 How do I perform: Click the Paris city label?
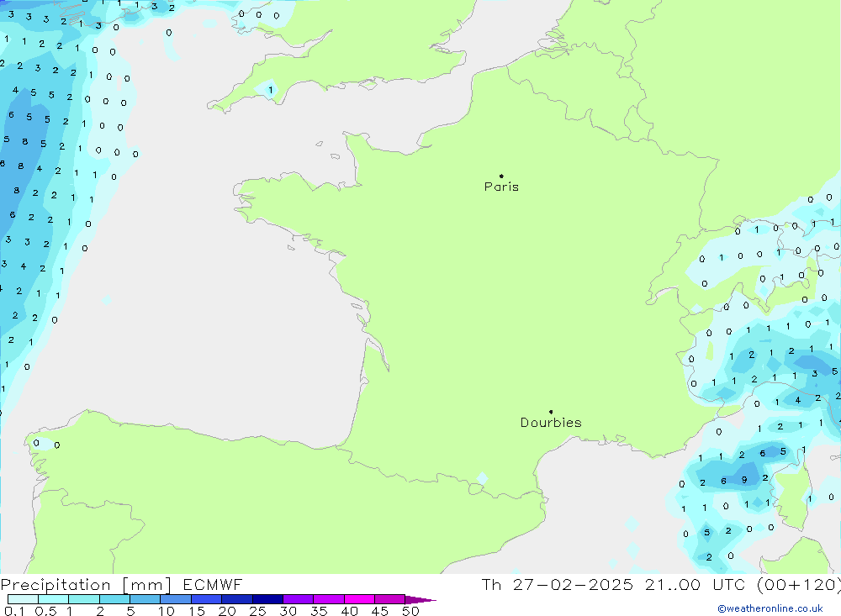501,187
